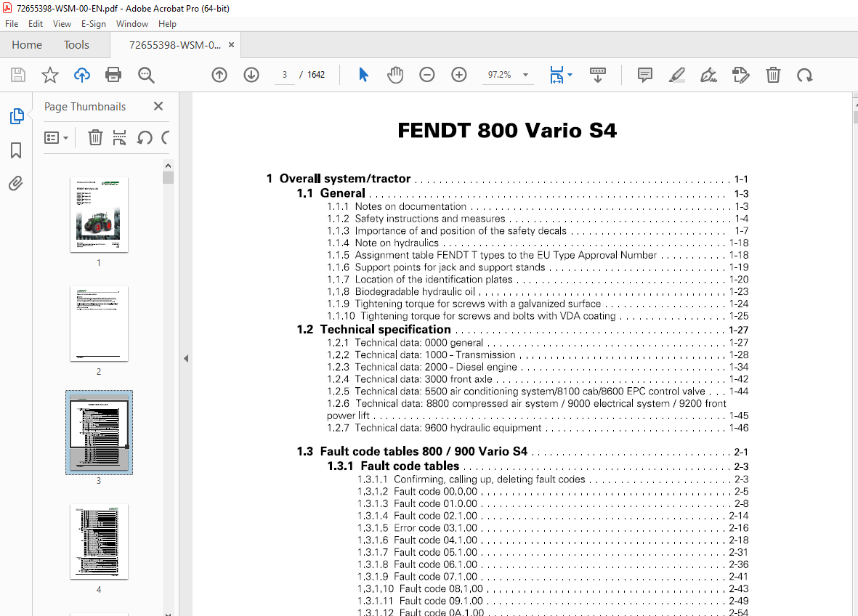Viewport: 858px width, 616px height.
Task: Select the 72655398-WSM-0... document tab
Action: click(175, 45)
